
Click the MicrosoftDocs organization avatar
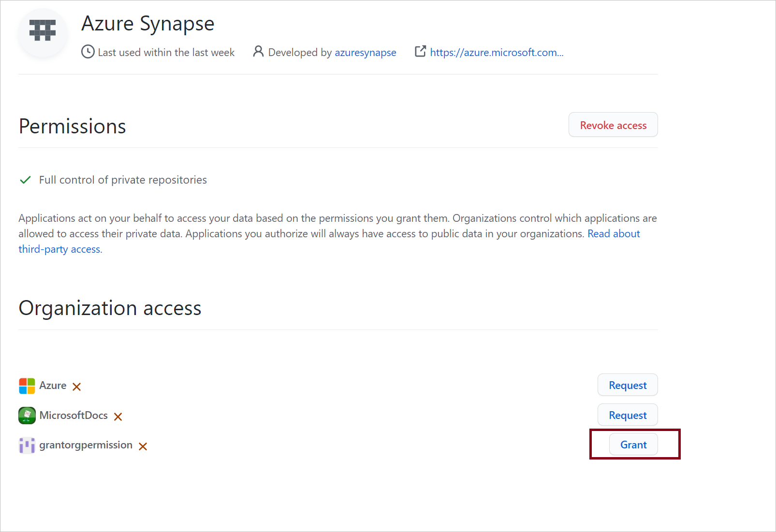(27, 416)
